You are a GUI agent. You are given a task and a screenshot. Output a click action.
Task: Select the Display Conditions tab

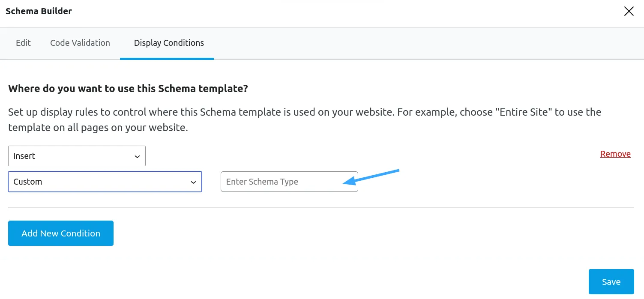pyautogui.click(x=169, y=43)
